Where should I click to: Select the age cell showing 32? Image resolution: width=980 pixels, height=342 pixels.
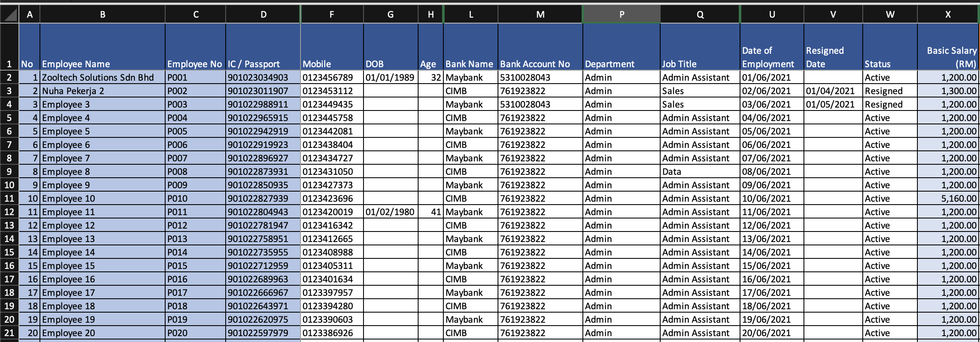point(431,77)
